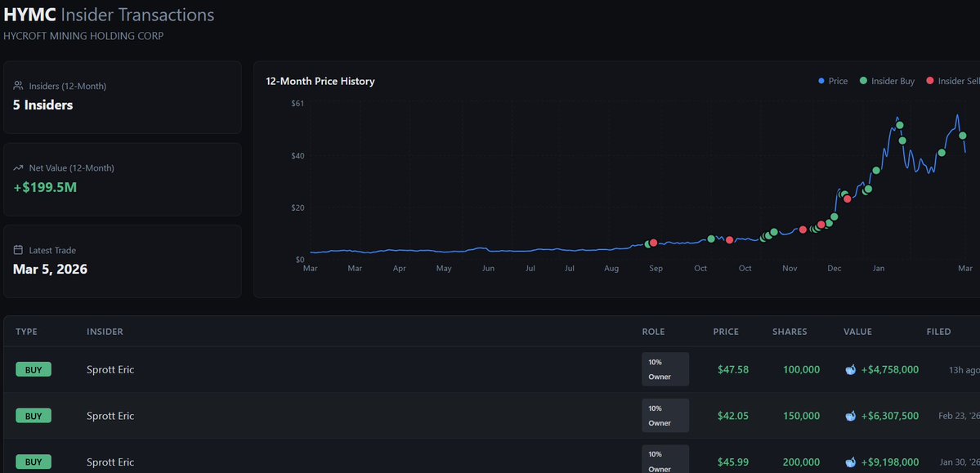Click the whale icon beside +$9,198,000

point(851,462)
